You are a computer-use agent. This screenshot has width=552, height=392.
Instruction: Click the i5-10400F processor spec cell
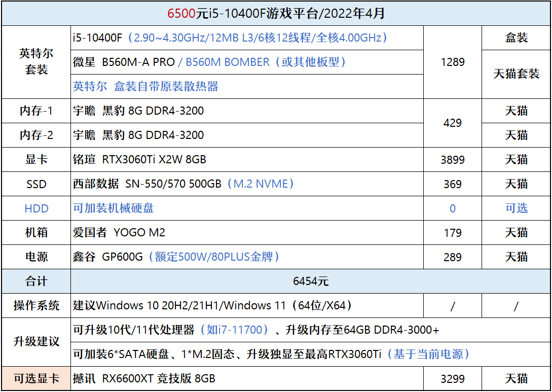coord(247,38)
